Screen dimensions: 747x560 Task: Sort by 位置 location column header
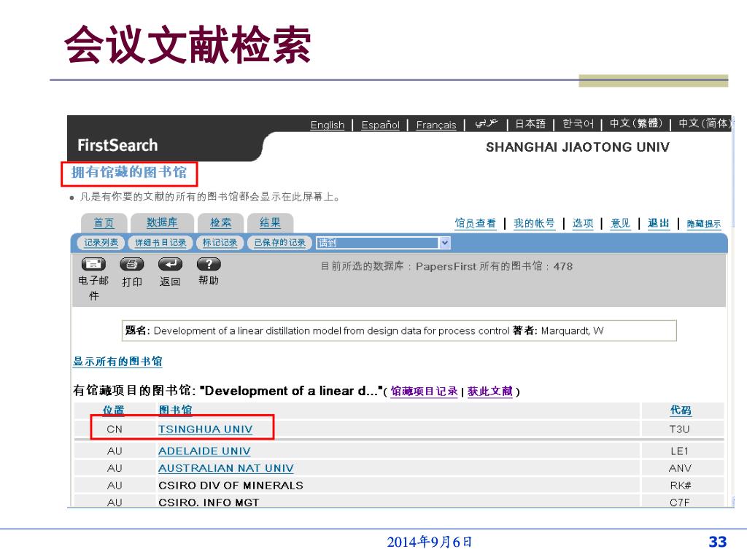[x=113, y=410]
